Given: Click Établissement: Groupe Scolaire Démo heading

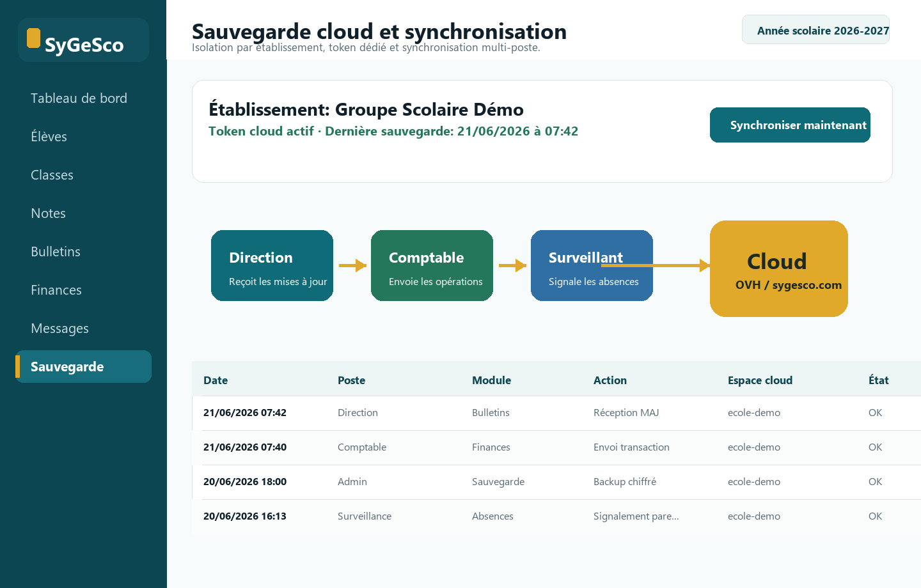Looking at the screenshot, I should coord(366,109).
